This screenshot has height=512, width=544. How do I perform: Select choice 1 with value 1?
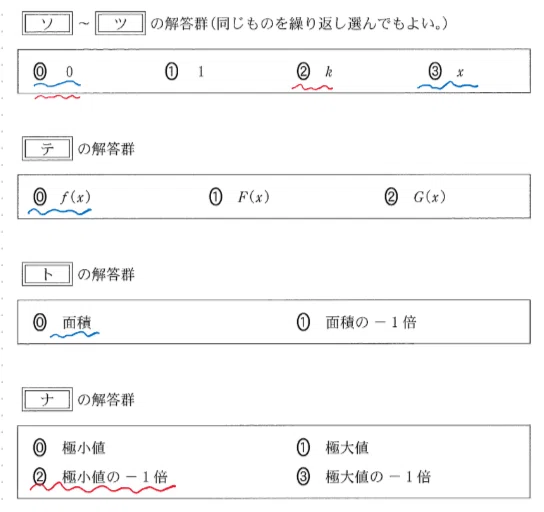[x=184, y=71]
